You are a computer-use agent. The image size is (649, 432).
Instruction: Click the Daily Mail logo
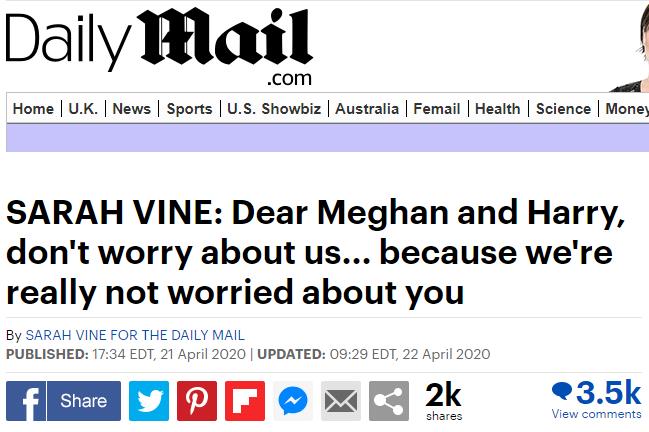(160, 45)
